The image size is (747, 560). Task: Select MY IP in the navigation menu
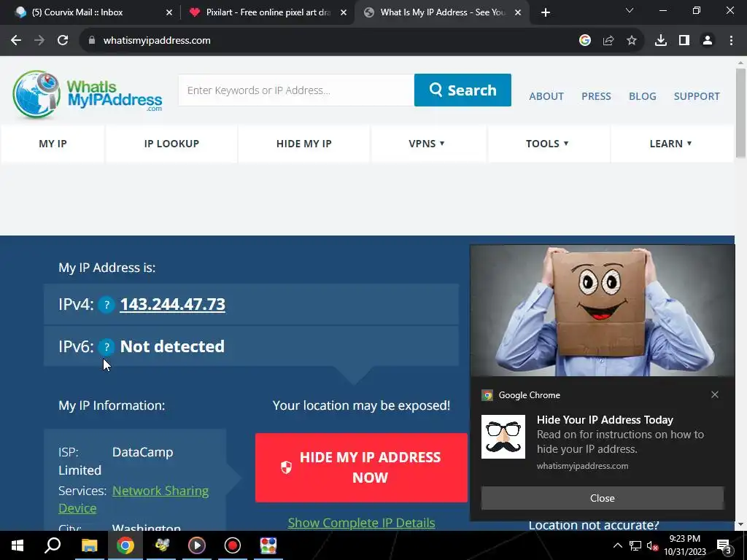tap(53, 144)
